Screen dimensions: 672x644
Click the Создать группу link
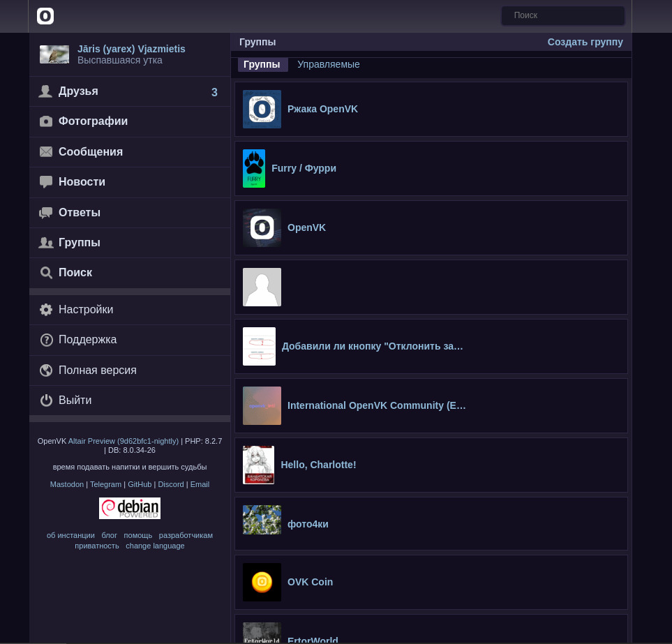585,42
